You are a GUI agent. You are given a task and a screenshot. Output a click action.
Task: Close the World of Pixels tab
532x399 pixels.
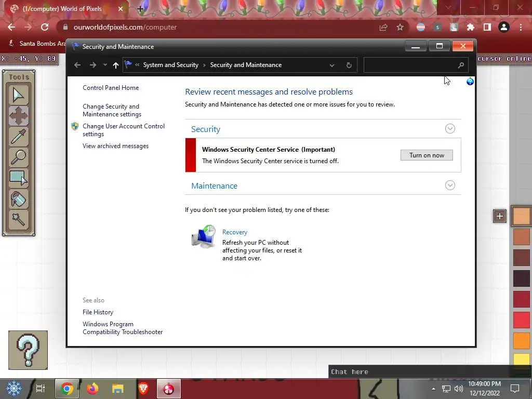coord(121,9)
